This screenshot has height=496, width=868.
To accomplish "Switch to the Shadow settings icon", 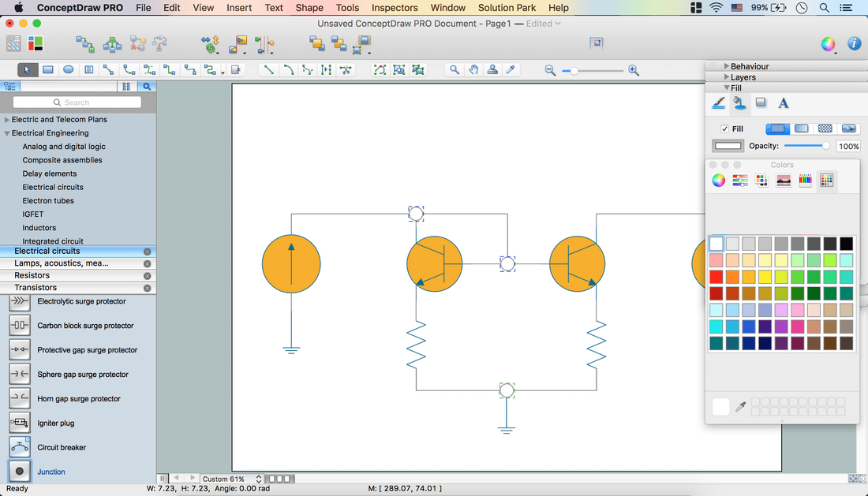I will (761, 103).
